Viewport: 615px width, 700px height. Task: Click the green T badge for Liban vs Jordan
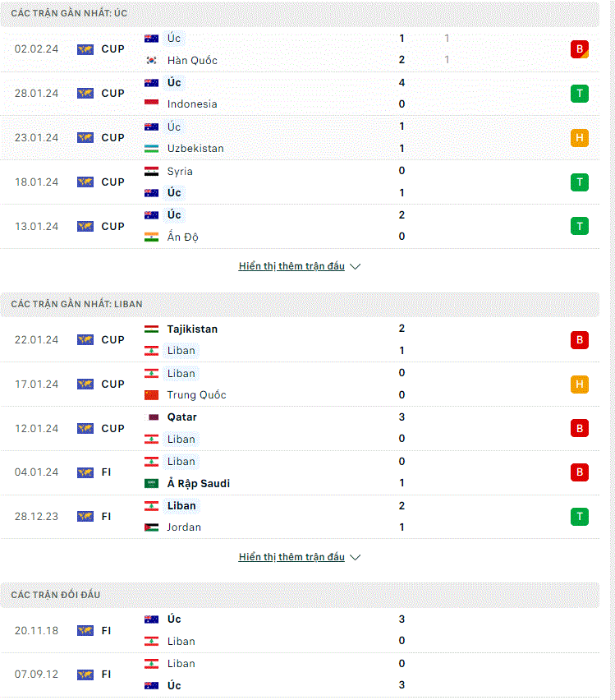(x=580, y=517)
